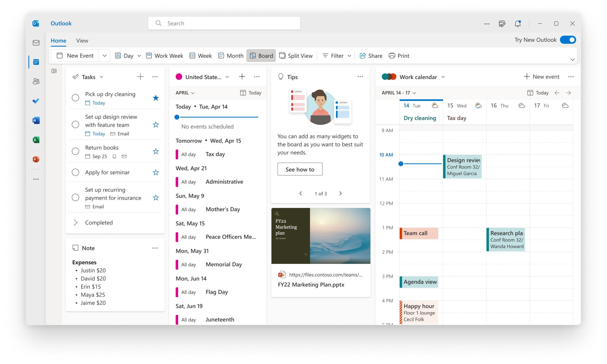Switch to the View tab
The height and width of the screenshot is (364, 607).
[x=82, y=40]
